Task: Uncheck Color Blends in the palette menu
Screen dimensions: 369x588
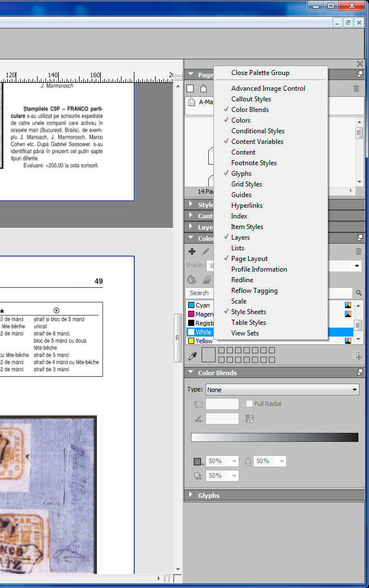Action: coord(250,110)
